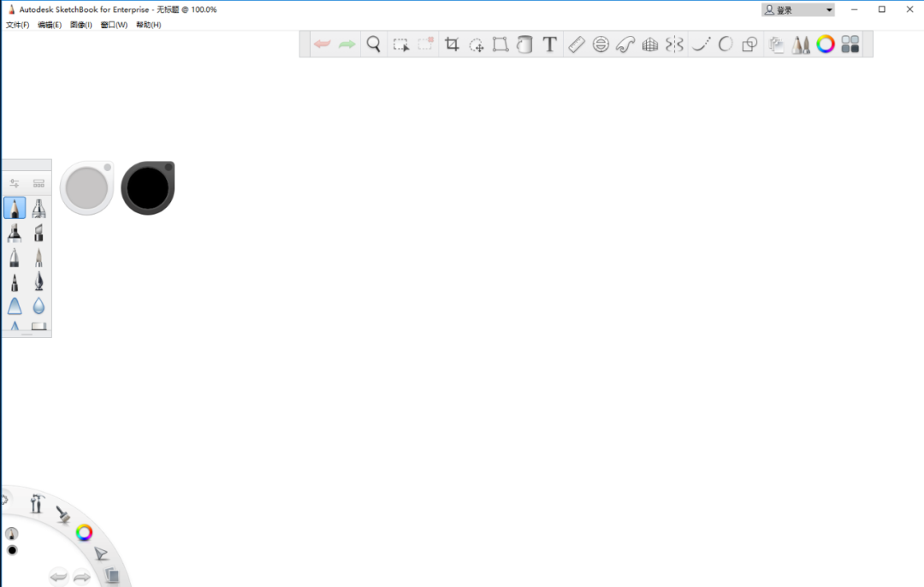
Task: Select the Airbrush in the palette
Action: pyautogui.click(x=38, y=208)
